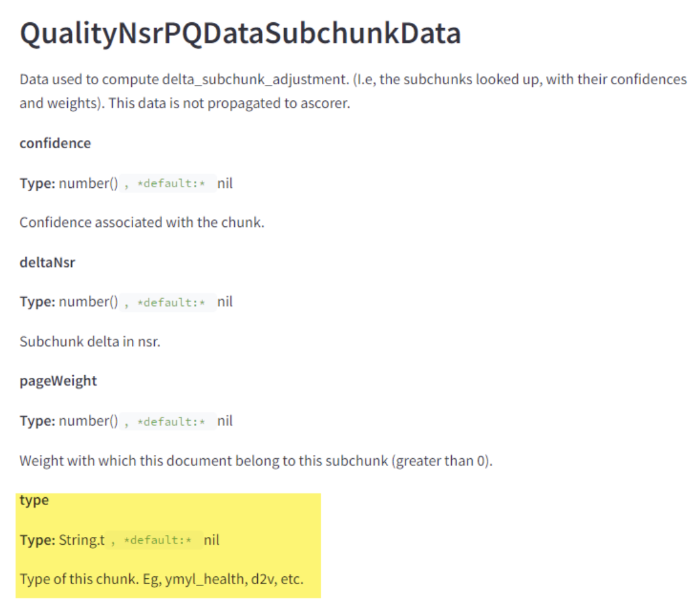Click the confidence attribute heading
The image size is (696, 616).
(x=55, y=144)
